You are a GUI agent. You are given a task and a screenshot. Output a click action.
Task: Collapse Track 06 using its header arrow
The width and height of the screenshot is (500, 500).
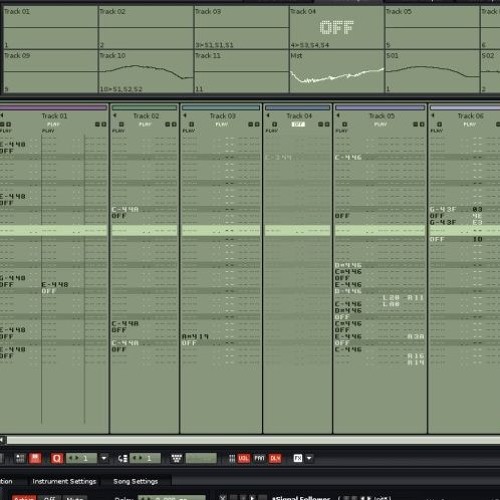[433, 115]
